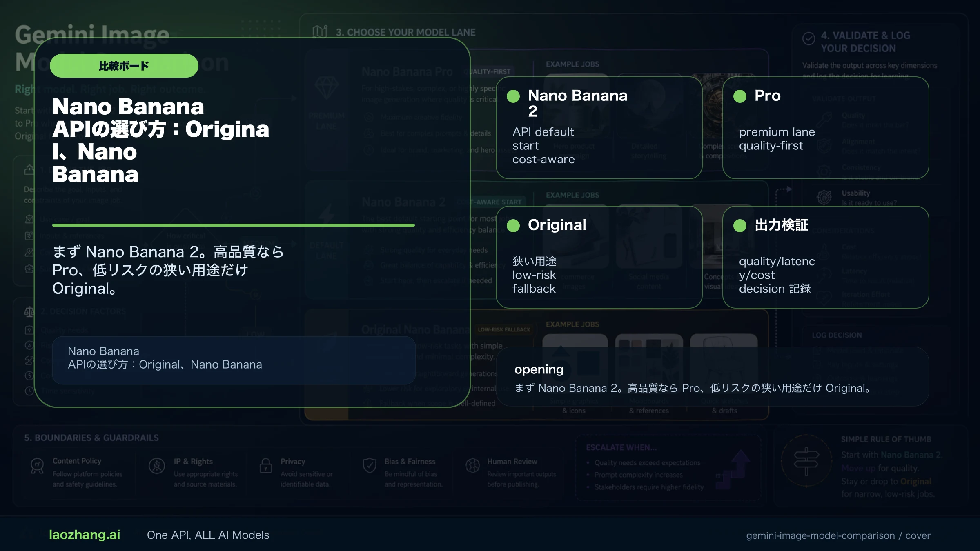Click the green progress line under the title
The image size is (980, 551).
click(x=234, y=225)
